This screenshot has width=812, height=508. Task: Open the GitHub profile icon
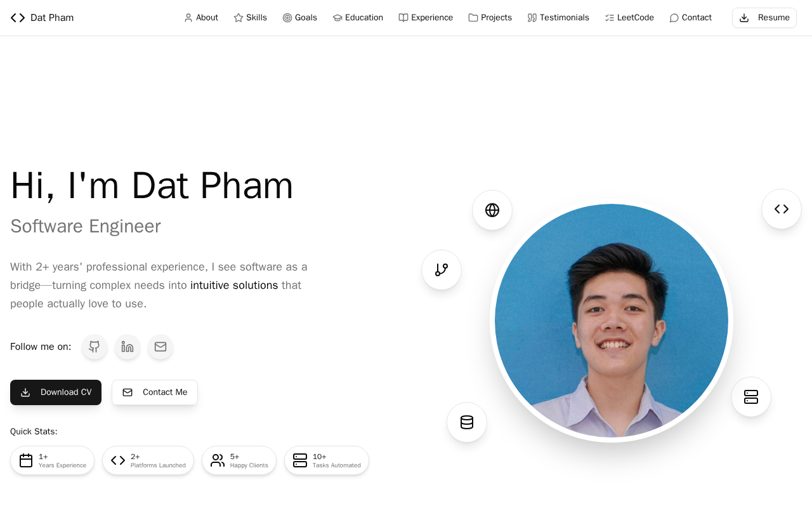pos(95,347)
